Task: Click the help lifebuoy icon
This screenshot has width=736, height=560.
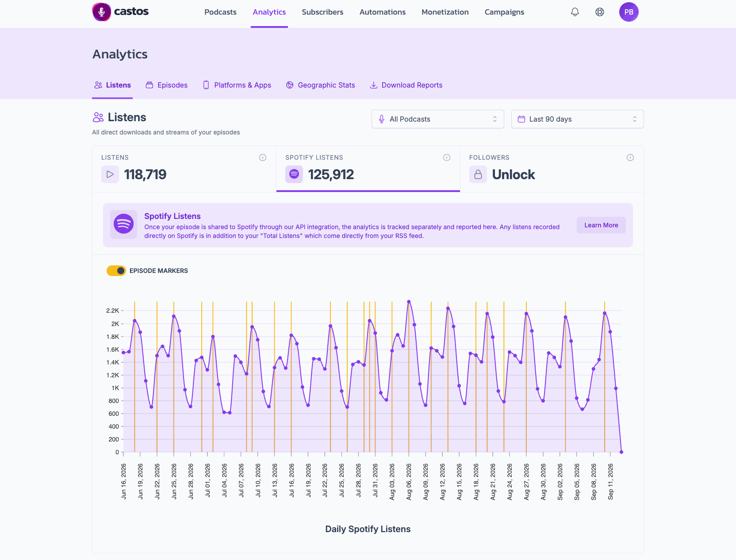Action: pos(599,12)
